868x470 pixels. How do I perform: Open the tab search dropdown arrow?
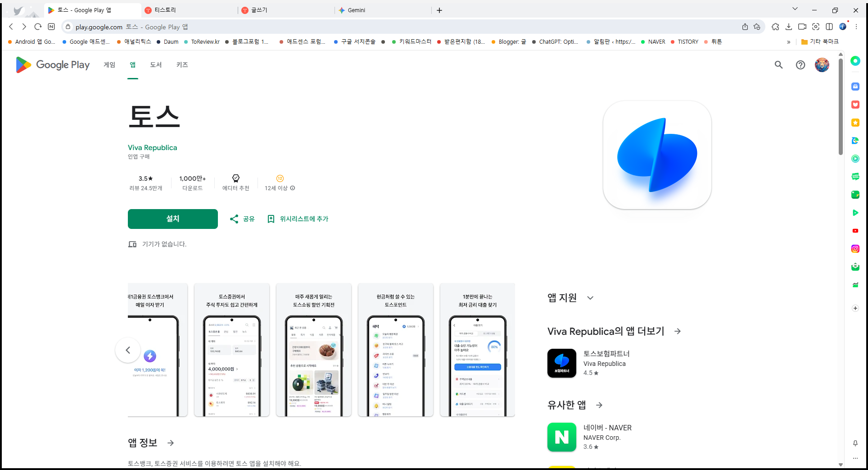click(795, 9)
